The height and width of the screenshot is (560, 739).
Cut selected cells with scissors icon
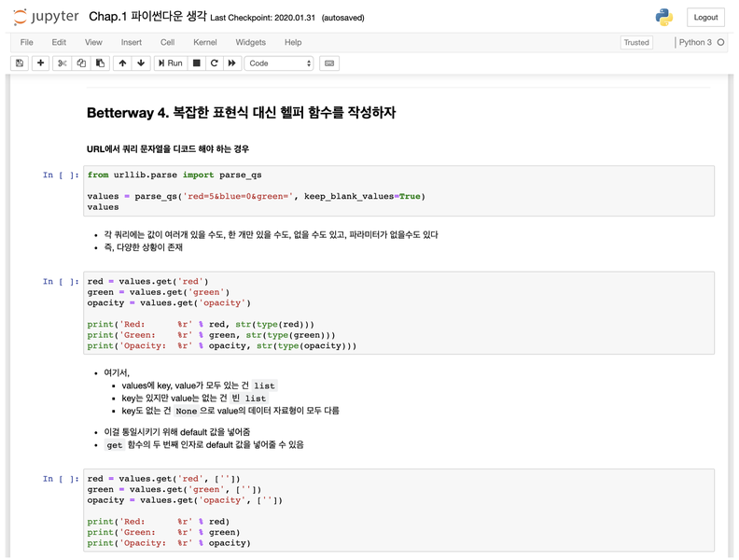pos(63,63)
